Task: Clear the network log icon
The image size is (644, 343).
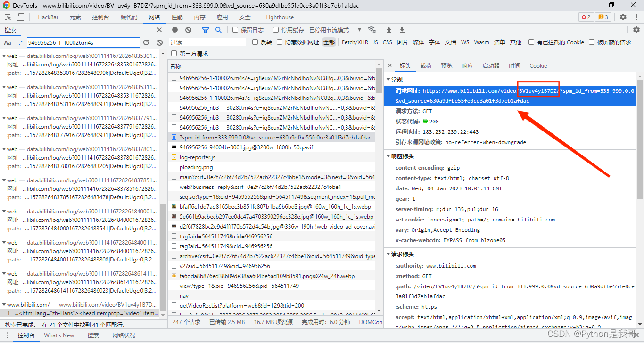Action: click(189, 30)
